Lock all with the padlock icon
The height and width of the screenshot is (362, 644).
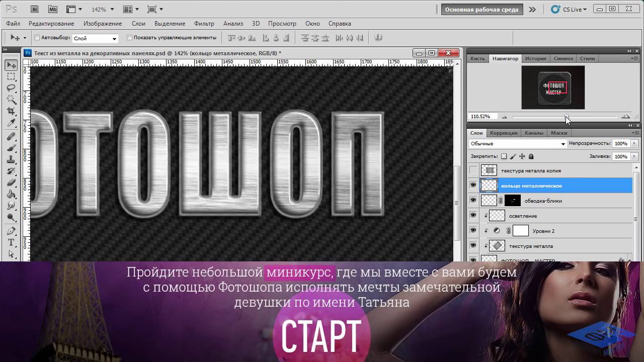point(531,156)
